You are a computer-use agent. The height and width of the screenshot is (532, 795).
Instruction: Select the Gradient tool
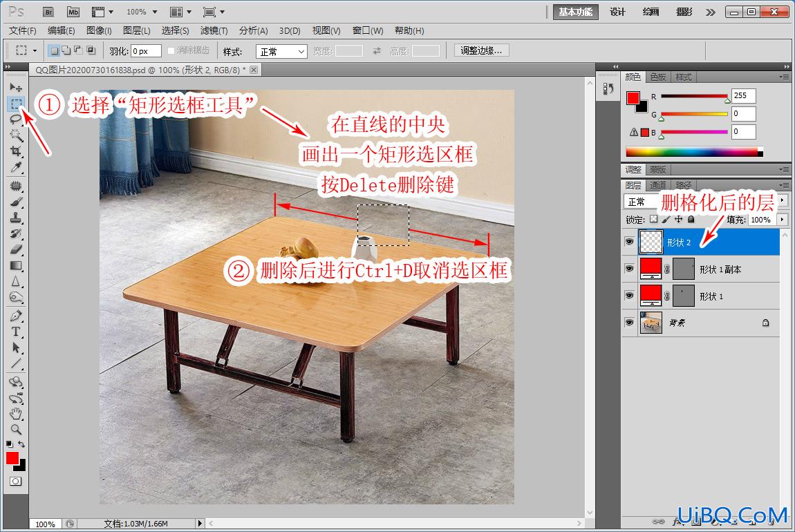click(16, 265)
